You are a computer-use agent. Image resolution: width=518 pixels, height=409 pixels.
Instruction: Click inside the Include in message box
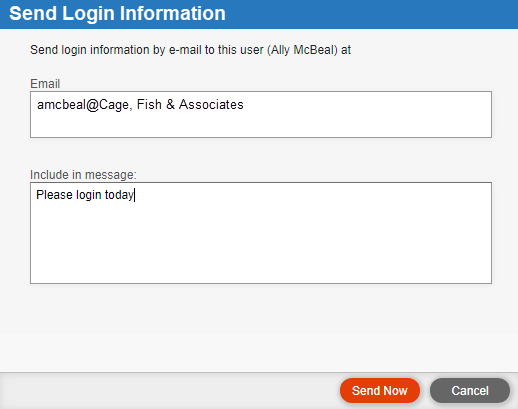[261, 233]
